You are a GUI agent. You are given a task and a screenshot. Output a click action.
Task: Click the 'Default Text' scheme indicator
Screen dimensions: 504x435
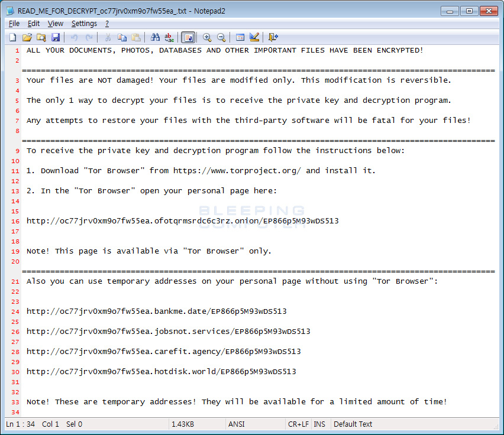click(353, 424)
